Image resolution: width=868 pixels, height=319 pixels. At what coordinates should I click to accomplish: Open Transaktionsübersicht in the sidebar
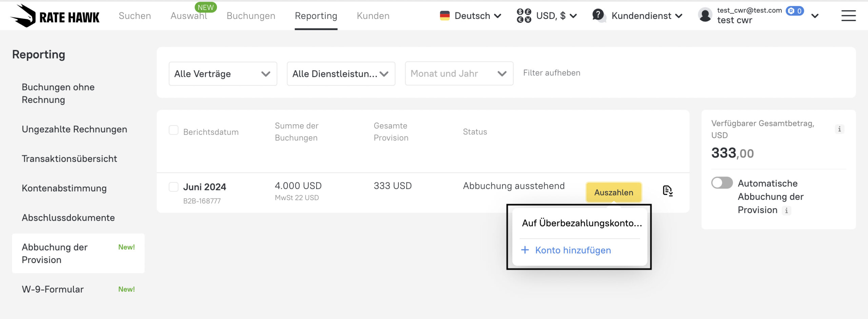click(x=69, y=159)
